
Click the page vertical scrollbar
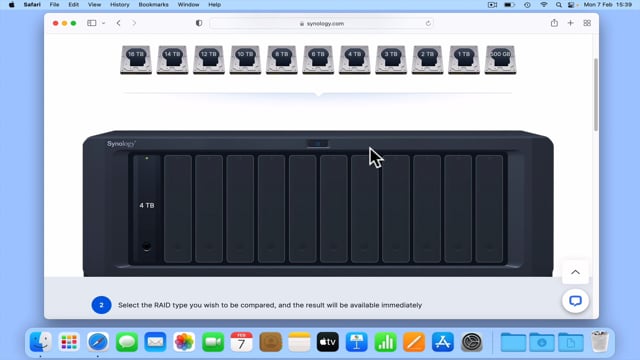coord(596,95)
